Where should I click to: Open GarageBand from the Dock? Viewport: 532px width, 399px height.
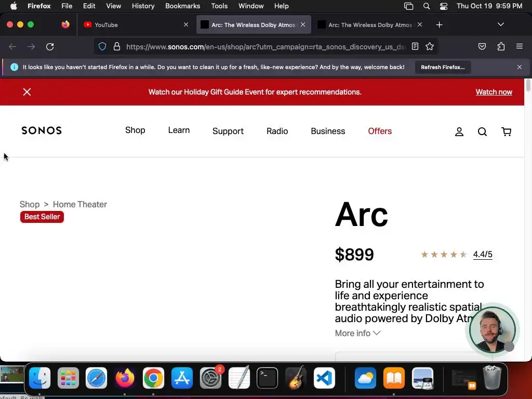(x=296, y=377)
